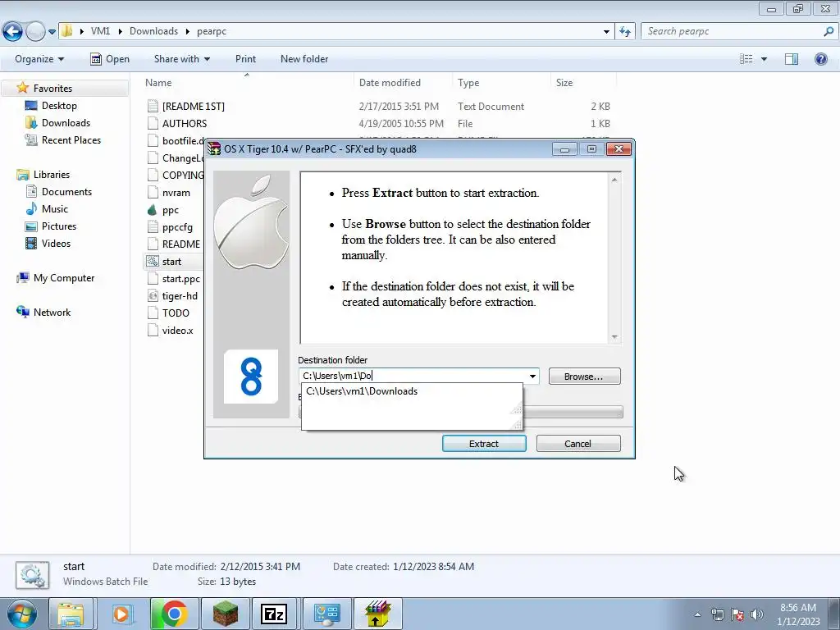Click the pearpc breadcrumb segment
Viewport: 840px width, 630px height.
click(211, 31)
